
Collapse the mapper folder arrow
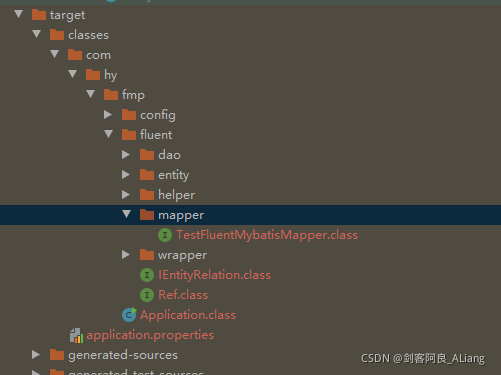click(x=127, y=214)
